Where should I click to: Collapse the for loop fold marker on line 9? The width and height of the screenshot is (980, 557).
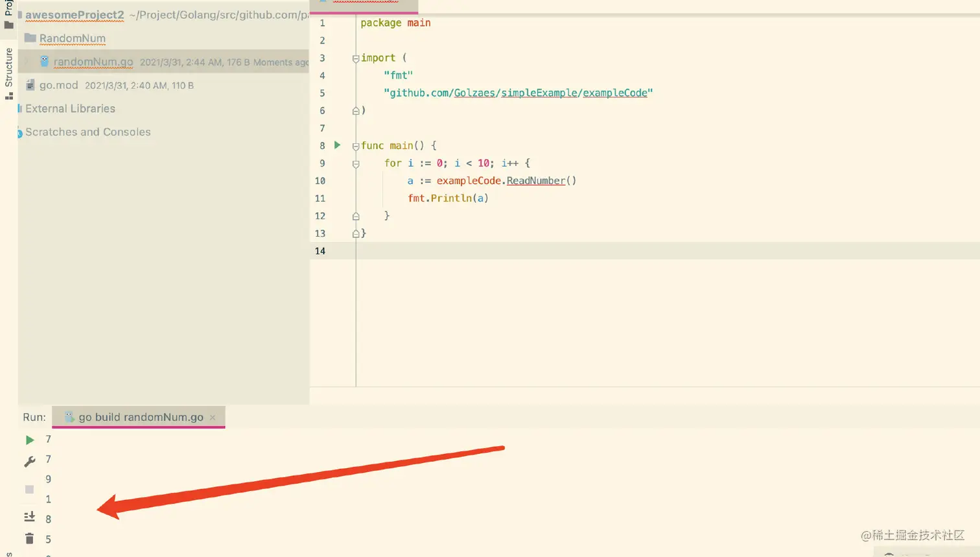356,163
